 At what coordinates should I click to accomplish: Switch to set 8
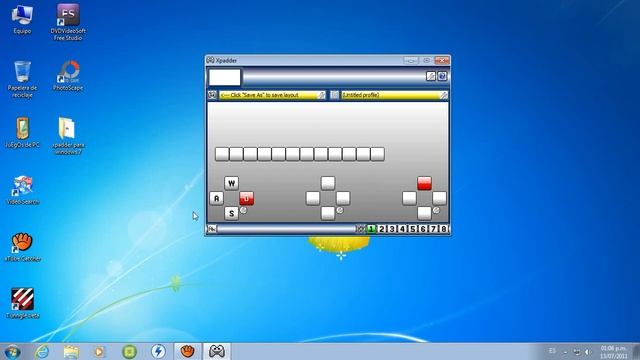click(x=443, y=229)
